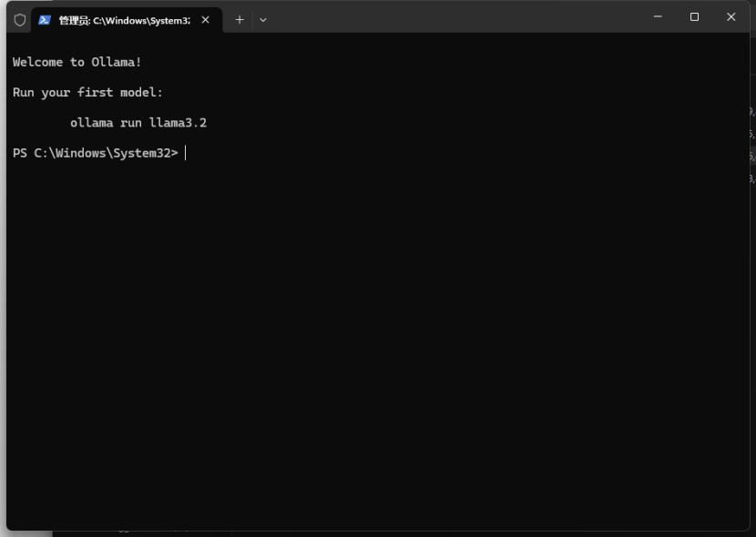Click the background window strip at the bottom
This screenshot has width=756, height=537.
(x=364, y=532)
